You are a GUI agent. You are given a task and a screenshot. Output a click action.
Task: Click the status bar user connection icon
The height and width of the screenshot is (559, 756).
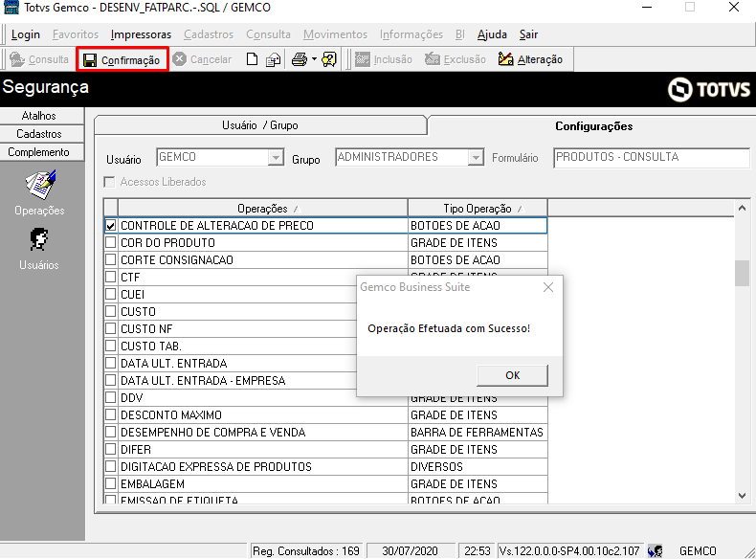point(656,550)
